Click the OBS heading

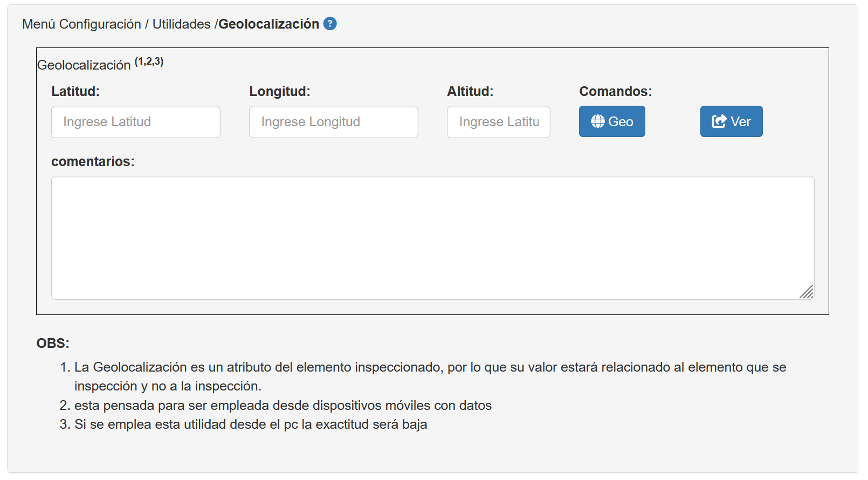point(53,344)
